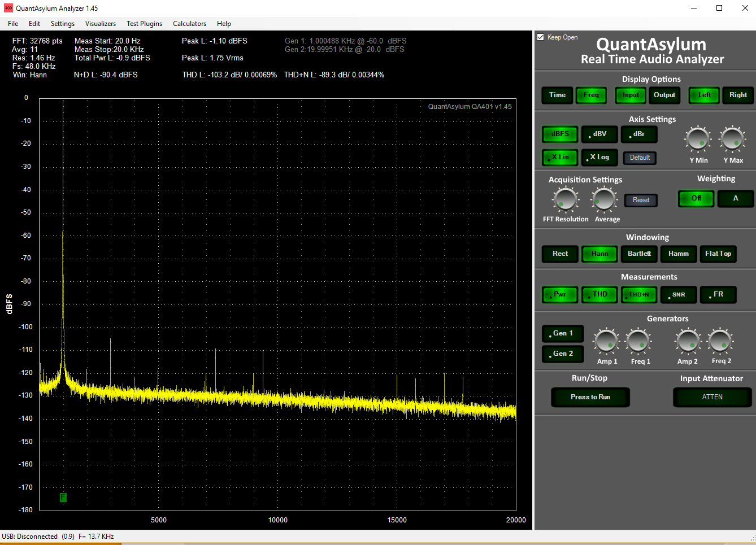Click the QuantAsylum app icon in title bar
The height and width of the screenshot is (545, 756).
pos(8,8)
